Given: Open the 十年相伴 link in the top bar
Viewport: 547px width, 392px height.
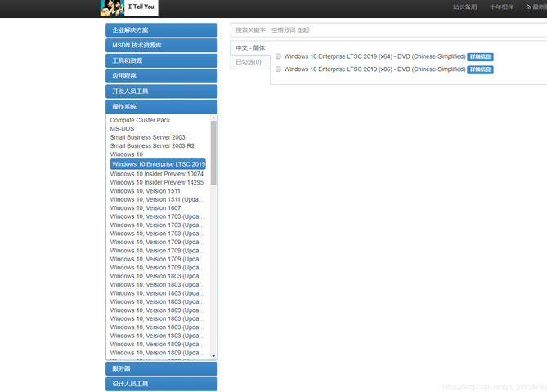Looking at the screenshot, I should point(501,7).
